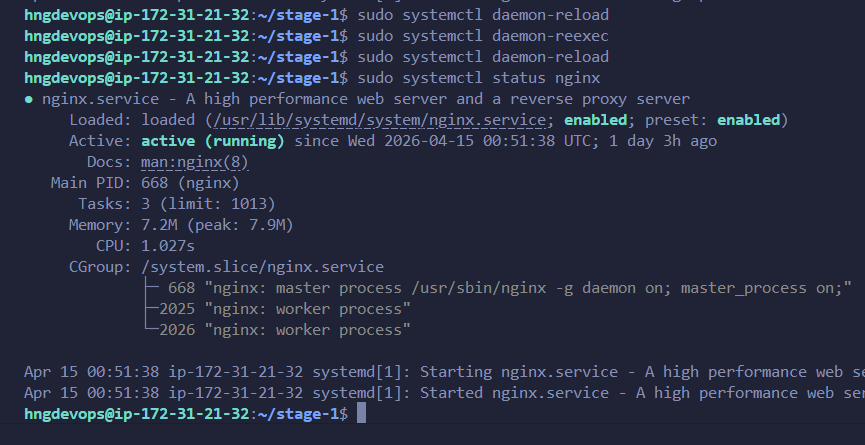
Task: Click the 'active (running)' status text
Action: click(213, 141)
